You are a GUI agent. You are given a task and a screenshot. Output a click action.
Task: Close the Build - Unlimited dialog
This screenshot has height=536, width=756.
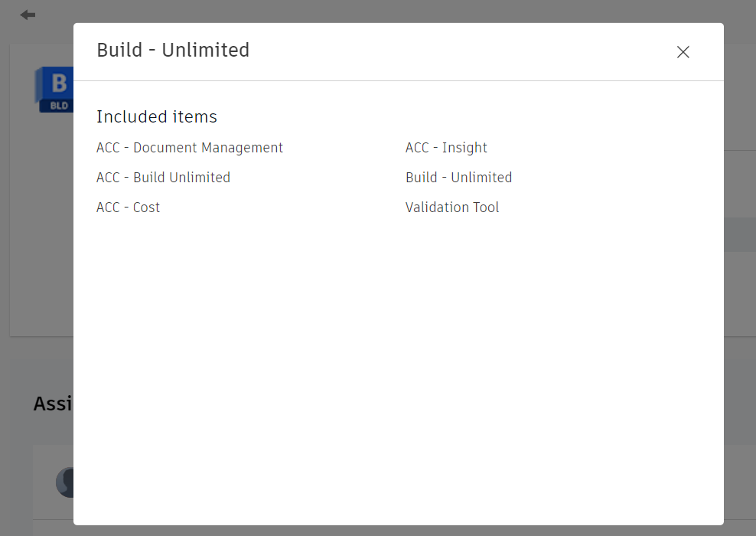coord(683,52)
